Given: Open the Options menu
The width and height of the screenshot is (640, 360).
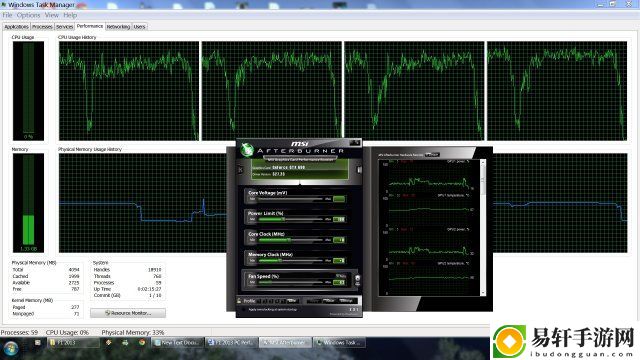Looking at the screenshot, I should (x=28, y=15).
